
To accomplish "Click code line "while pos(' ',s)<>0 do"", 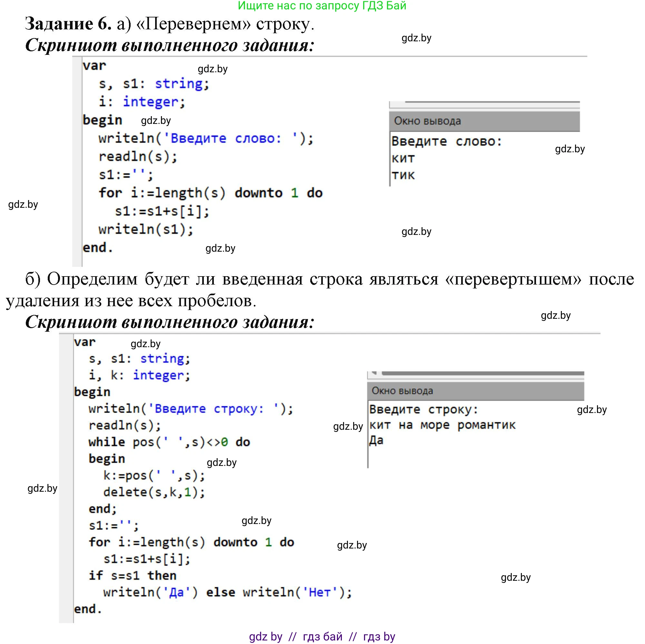I will [169, 442].
